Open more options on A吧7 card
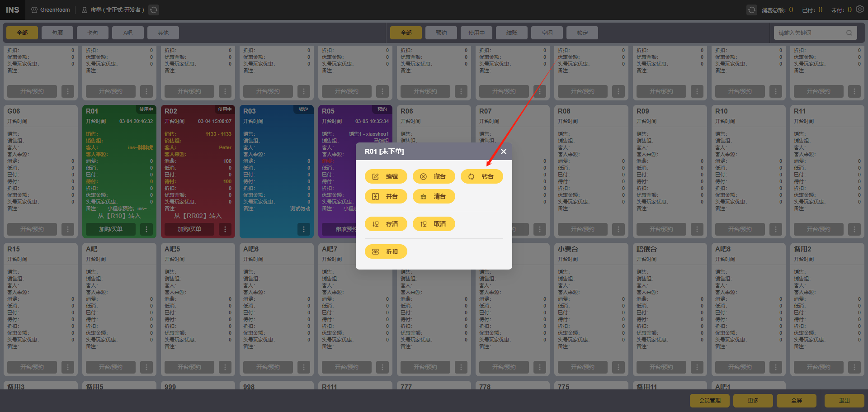This screenshot has height=412, width=868. (x=382, y=367)
